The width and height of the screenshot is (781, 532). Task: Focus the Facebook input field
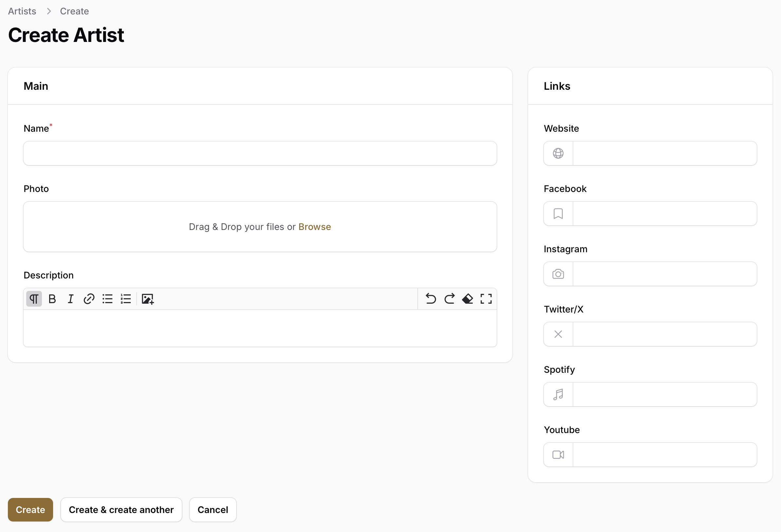665,213
